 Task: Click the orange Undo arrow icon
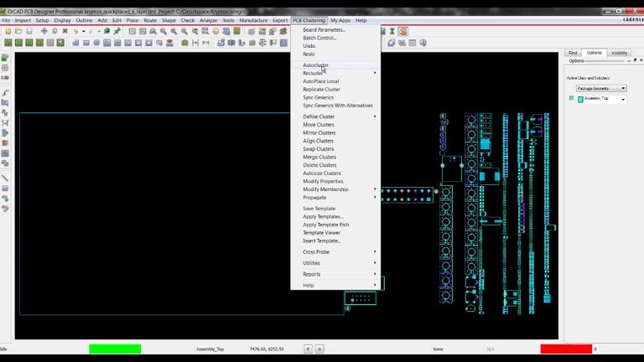[x=75, y=31]
